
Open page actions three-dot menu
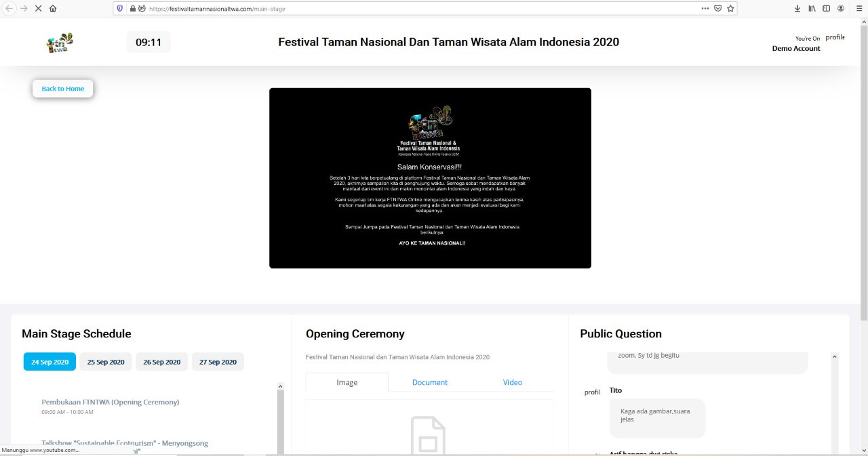coord(705,9)
